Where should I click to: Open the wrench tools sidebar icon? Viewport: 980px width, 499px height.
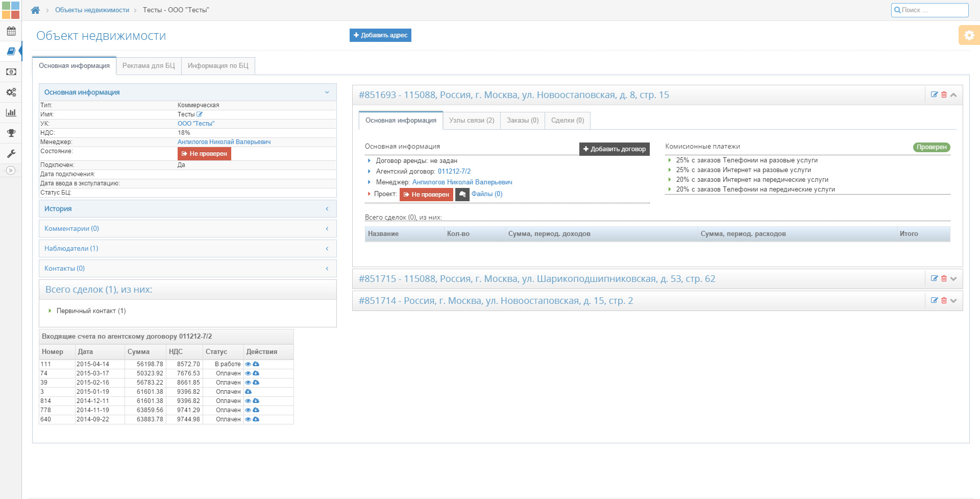[x=11, y=153]
